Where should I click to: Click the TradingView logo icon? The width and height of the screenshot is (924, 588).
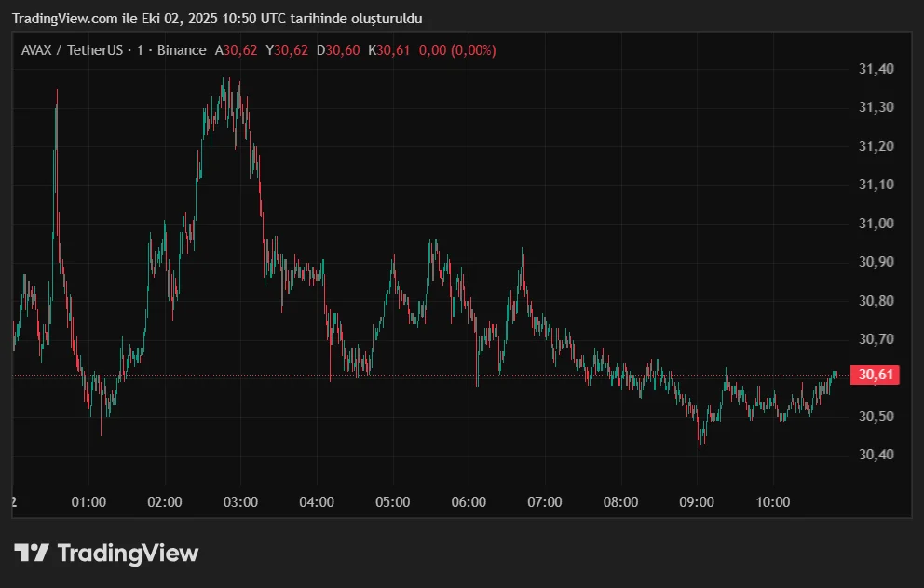pyautogui.click(x=34, y=553)
